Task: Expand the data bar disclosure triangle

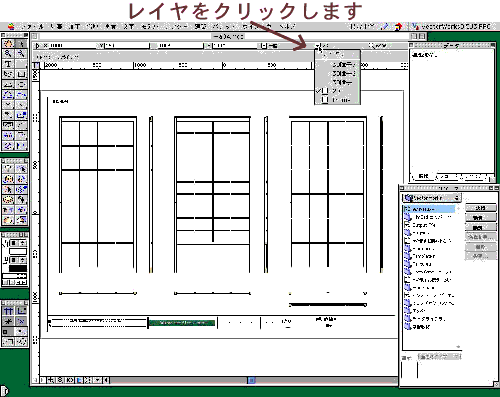Action: pyautogui.click(x=37, y=46)
